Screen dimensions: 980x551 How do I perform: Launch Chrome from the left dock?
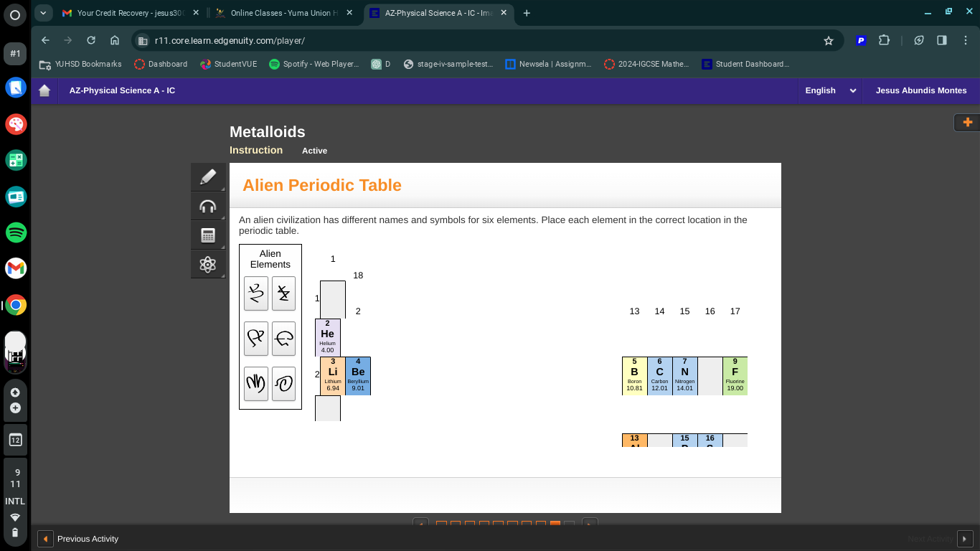[15, 304]
